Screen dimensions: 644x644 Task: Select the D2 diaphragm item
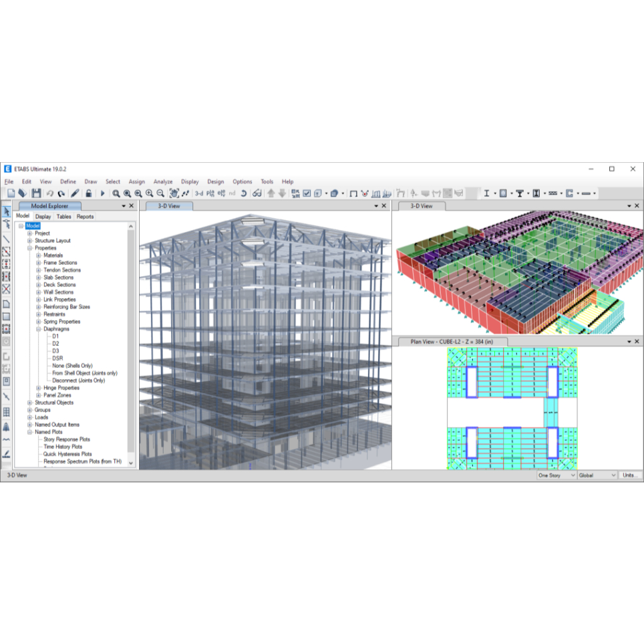[55, 344]
